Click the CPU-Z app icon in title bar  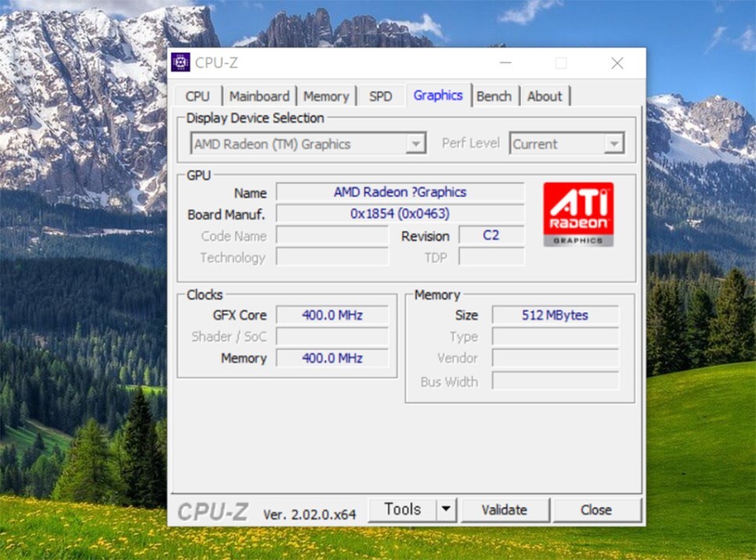point(181,63)
